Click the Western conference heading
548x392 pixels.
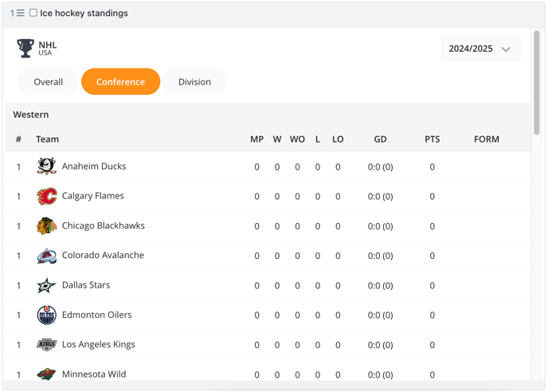pos(31,115)
